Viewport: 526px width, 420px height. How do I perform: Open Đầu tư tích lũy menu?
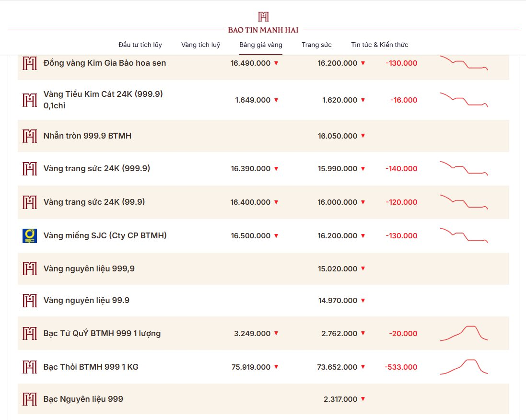point(140,45)
